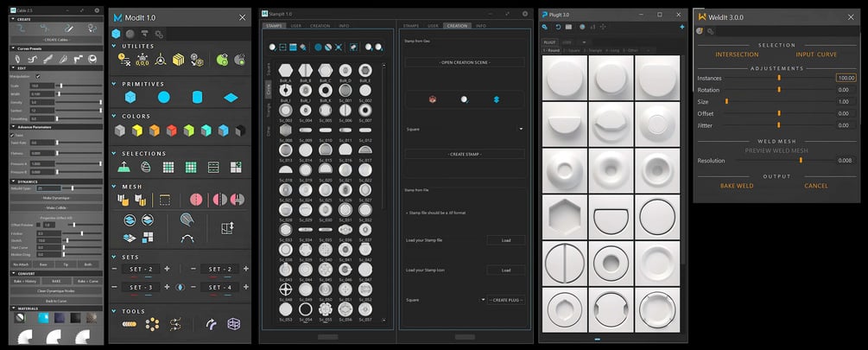This screenshot has height=350, width=868.
Task: Click the CREATE PLUG button
Action: pyautogui.click(x=506, y=300)
